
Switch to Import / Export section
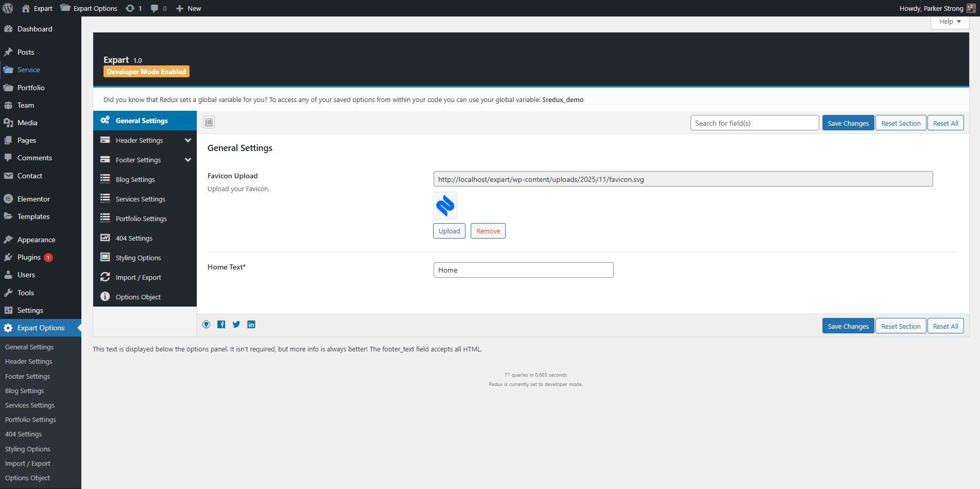(x=138, y=277)
